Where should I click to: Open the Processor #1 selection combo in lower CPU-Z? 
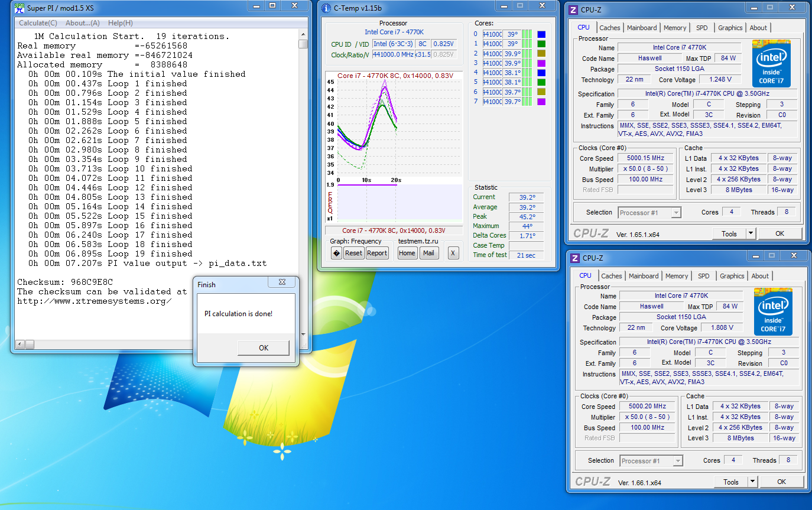point(651,461)
